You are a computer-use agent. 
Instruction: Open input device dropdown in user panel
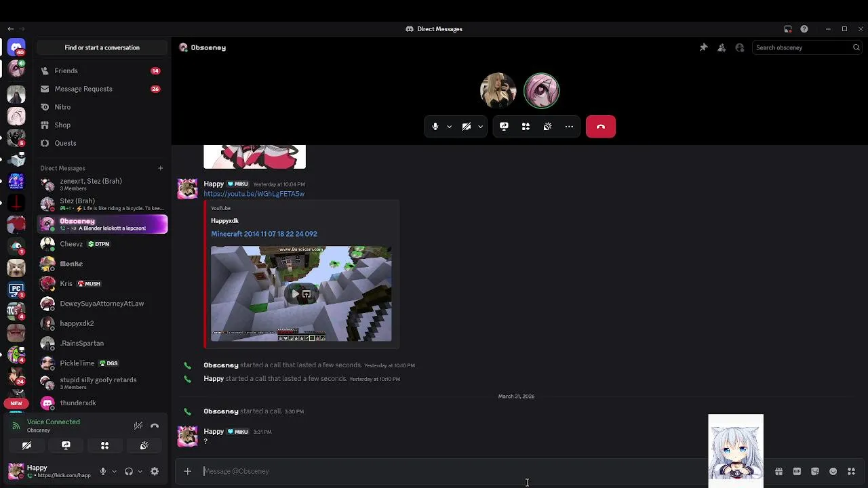click(x=114, y=471)
